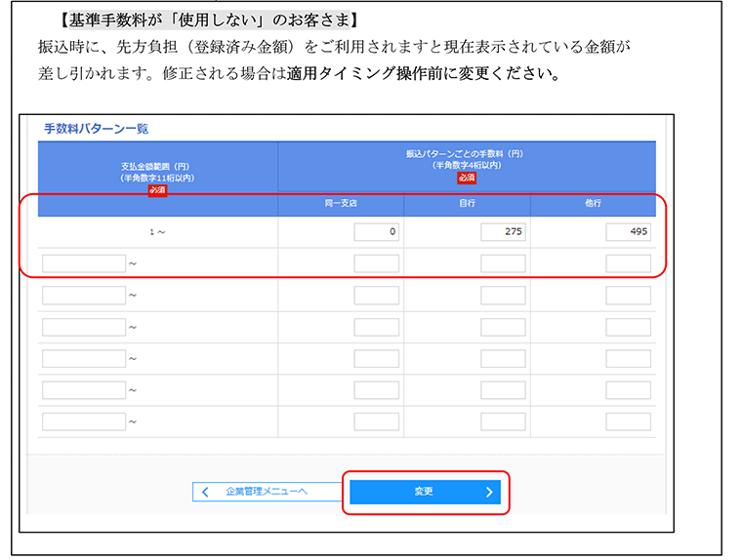Focus the sixth row's payment range field
The width and height of the screenshot is (742, 560).
(84, 390)
